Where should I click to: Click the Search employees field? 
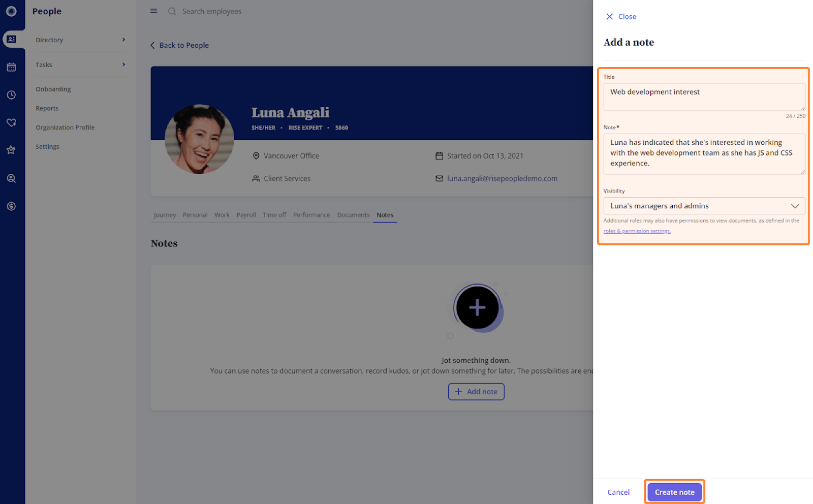click(212, 11)
